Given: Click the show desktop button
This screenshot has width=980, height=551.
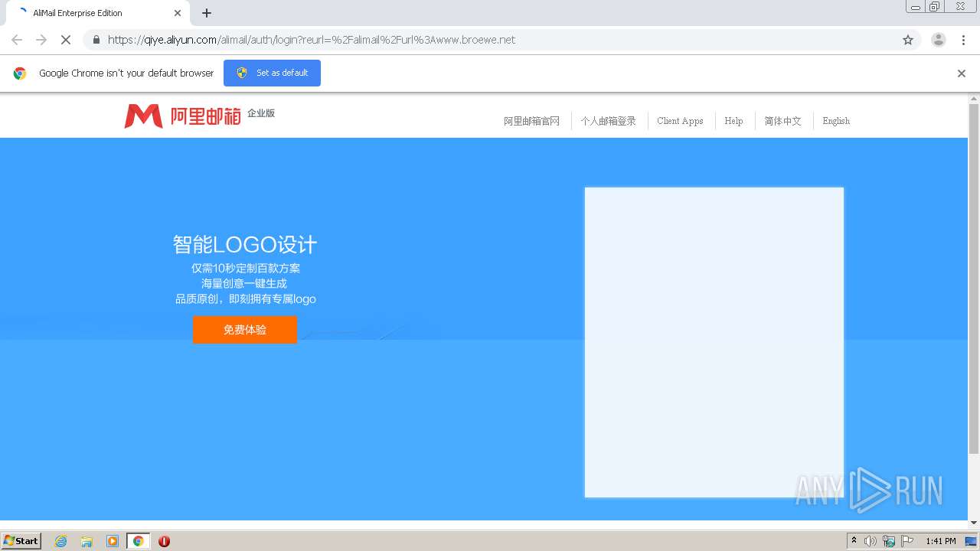Looking at the screenshot, I should coord(971,541).
